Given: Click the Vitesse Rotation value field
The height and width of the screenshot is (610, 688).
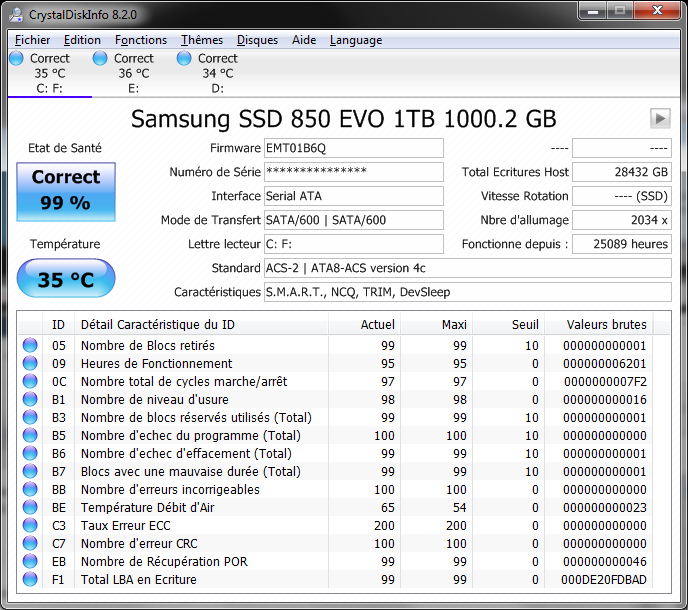Looking at the screenshot, I should coord(622,196).
